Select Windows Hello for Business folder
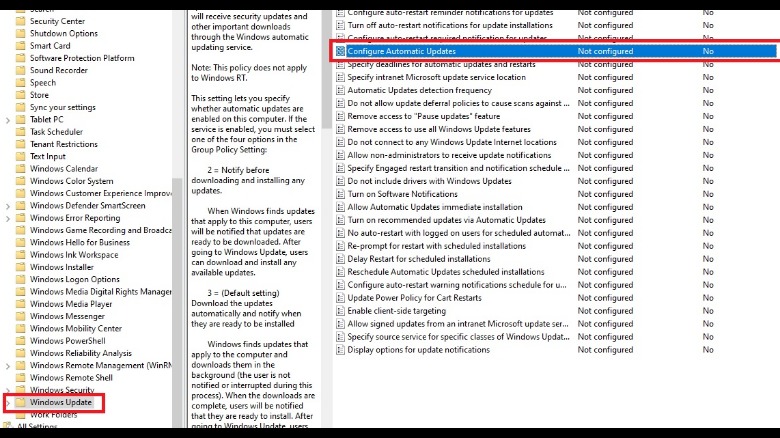The height and width of the screenshot is (438, 780). click(80, 242)
